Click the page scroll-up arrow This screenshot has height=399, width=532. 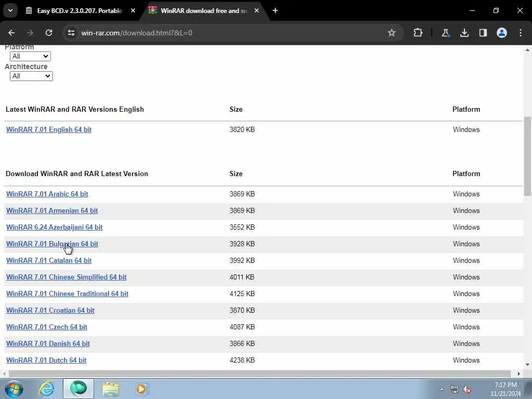click(527, 50)
